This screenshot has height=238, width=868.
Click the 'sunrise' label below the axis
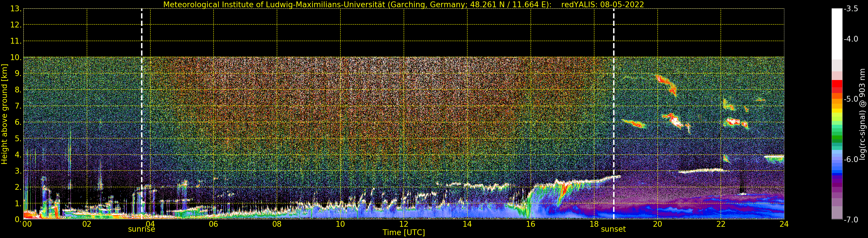pyautogui.click(x=142, y=229)
